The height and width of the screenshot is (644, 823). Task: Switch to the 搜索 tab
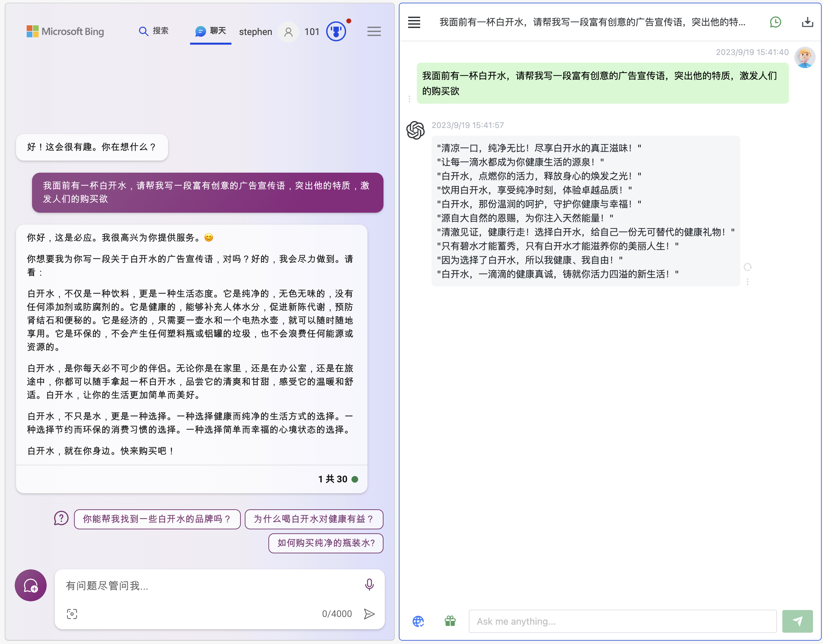[x=154, y=31]
